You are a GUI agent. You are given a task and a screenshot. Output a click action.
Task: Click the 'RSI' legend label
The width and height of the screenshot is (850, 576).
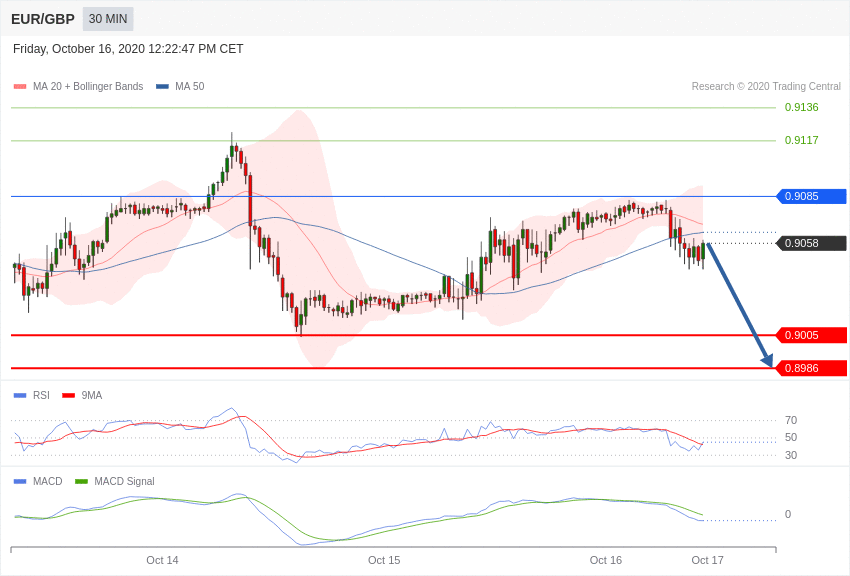coord(41,396)
